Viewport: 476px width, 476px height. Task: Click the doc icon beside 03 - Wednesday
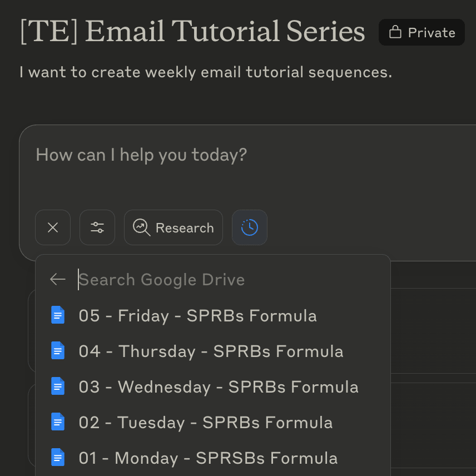tap(58, 386)
